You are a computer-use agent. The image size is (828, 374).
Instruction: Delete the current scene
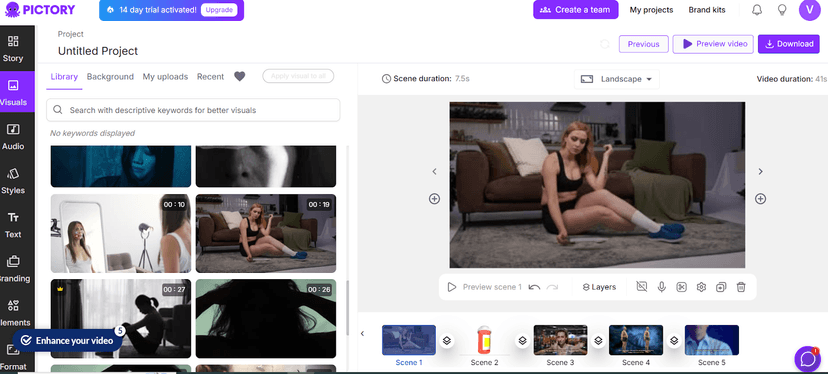point(741,287)
